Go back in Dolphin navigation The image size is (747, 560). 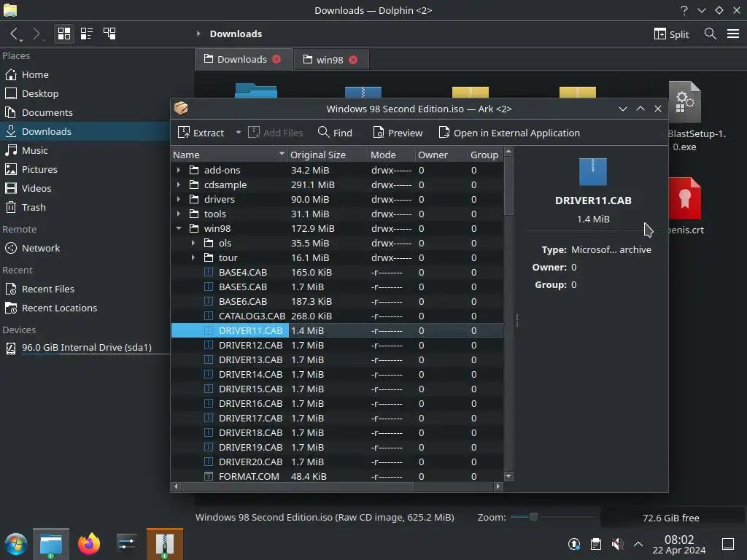click(x=15, y=34)
